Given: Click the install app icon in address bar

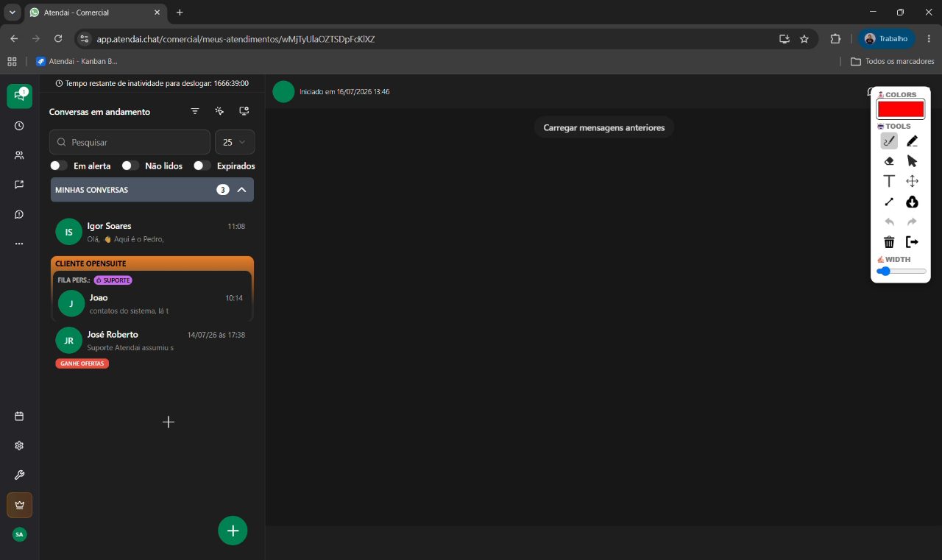Looking at the screenshot, I should point(785,39).
